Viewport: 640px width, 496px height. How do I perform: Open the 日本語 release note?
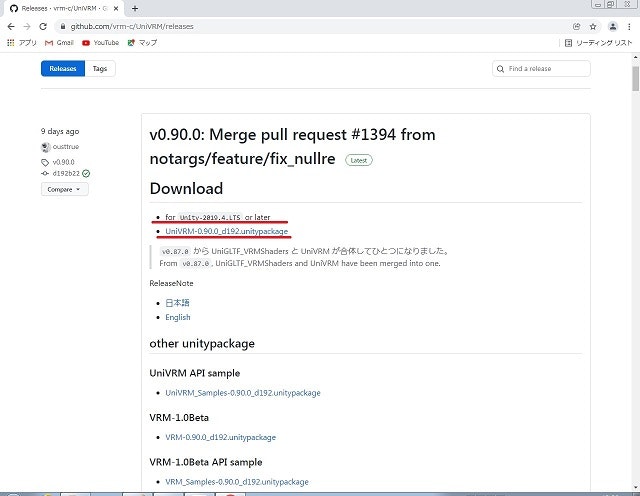177,303
